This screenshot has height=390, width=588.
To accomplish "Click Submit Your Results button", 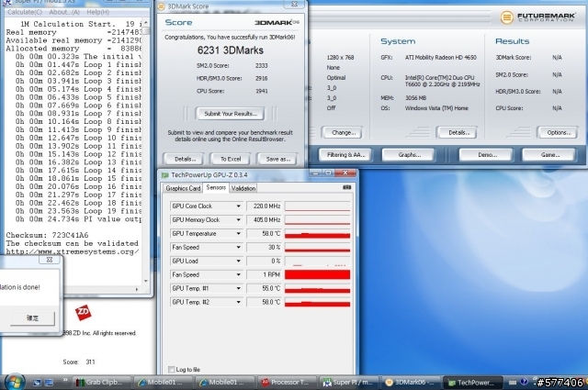I will (x=231, y=114).
